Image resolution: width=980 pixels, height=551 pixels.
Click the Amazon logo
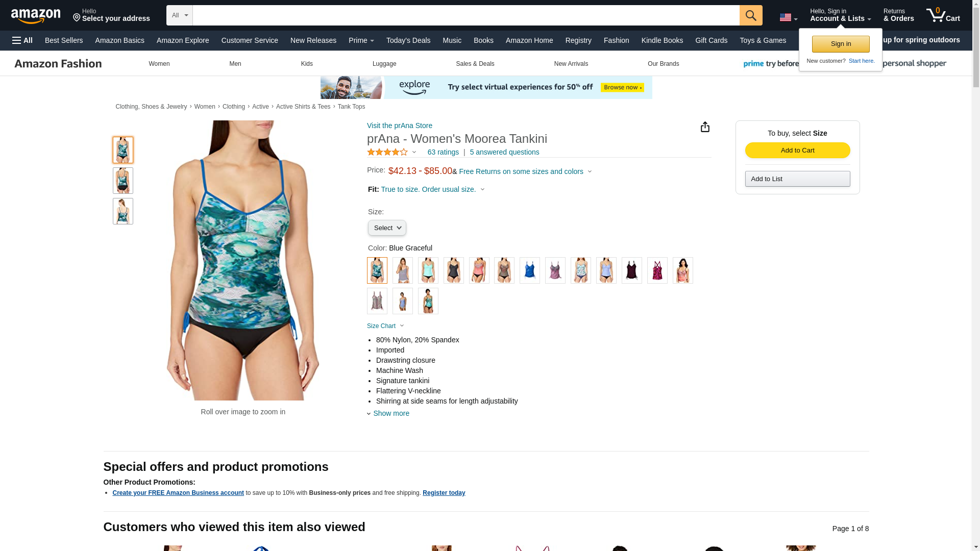click(36, 16)
